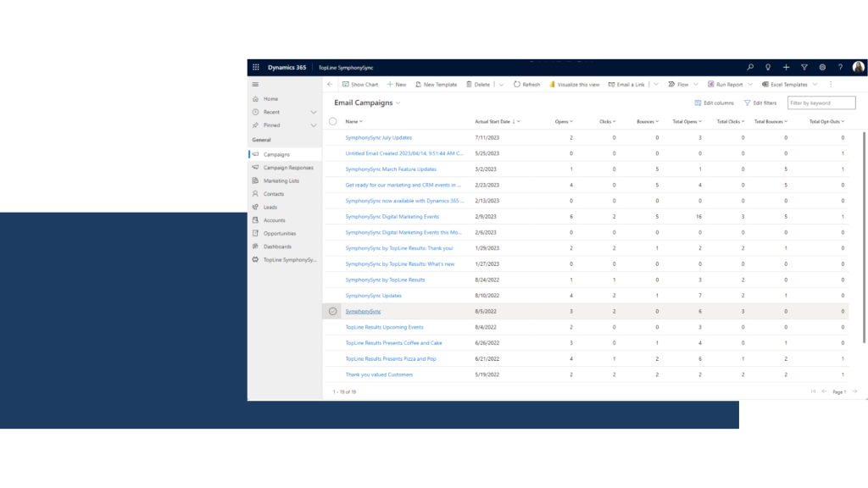Open the Dynamics 365 app launcher waffle
This screenshot has height=488, width=868.
tap(256, 68)
